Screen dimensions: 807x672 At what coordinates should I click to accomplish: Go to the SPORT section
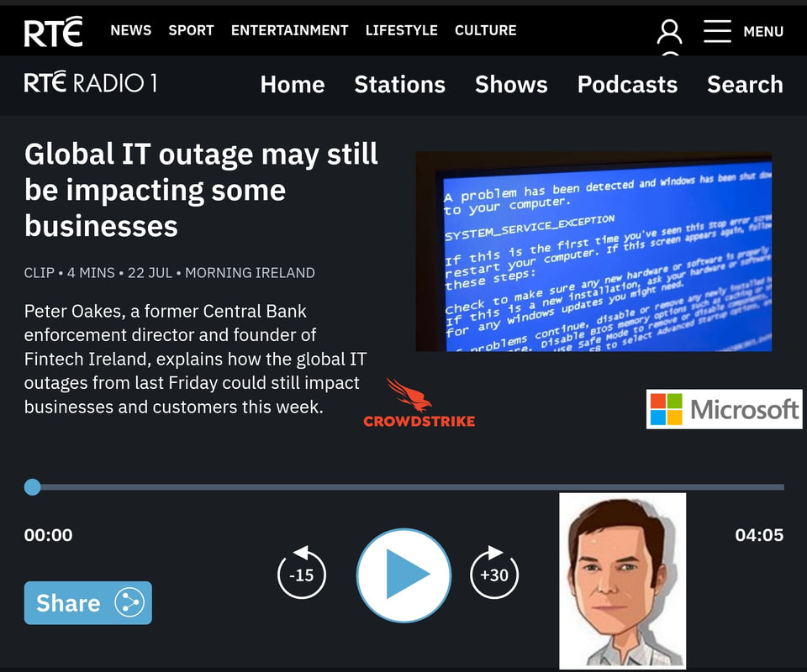point(191,30)
